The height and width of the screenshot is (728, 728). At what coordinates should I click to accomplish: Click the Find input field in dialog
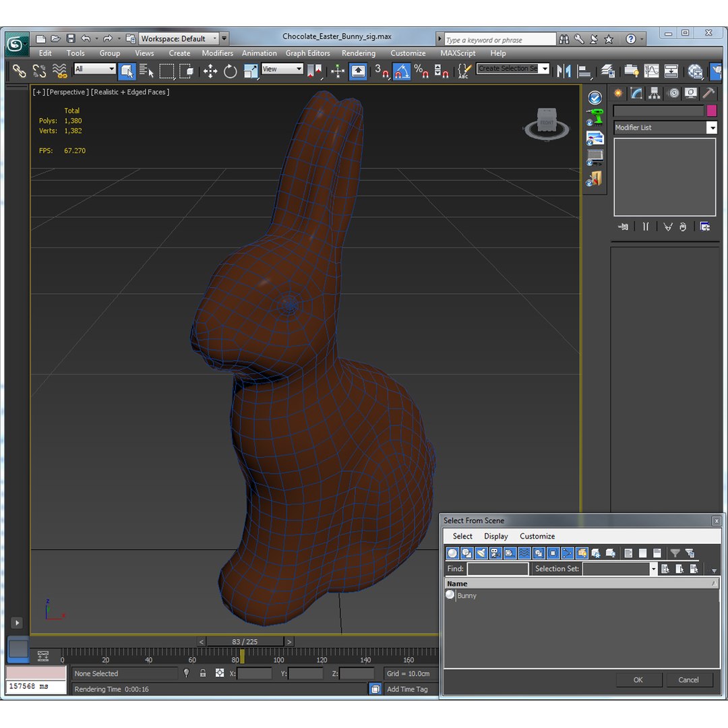pyautogui.click(x=497, y=569)
